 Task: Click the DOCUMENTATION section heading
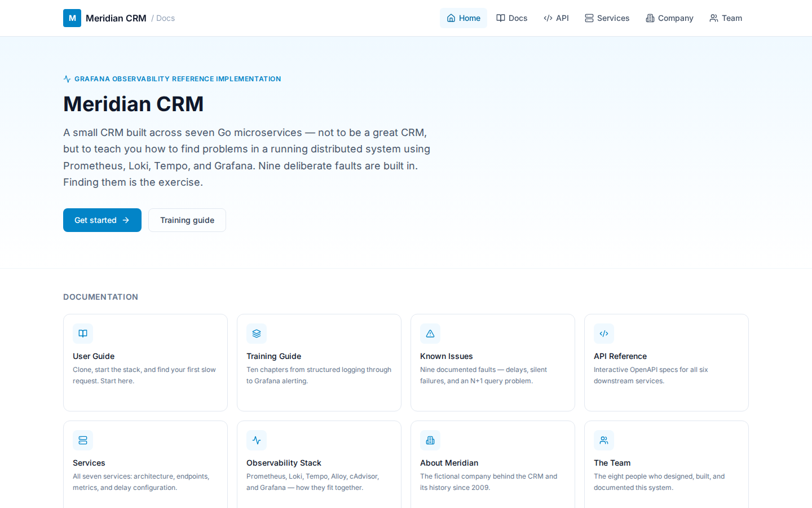coord(100,297)
